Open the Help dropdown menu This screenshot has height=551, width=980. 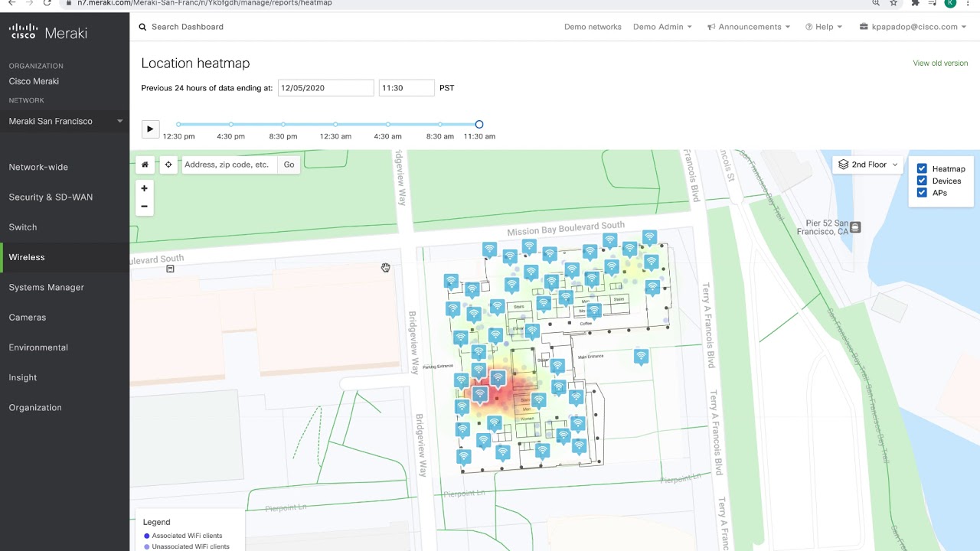point(824,27)
